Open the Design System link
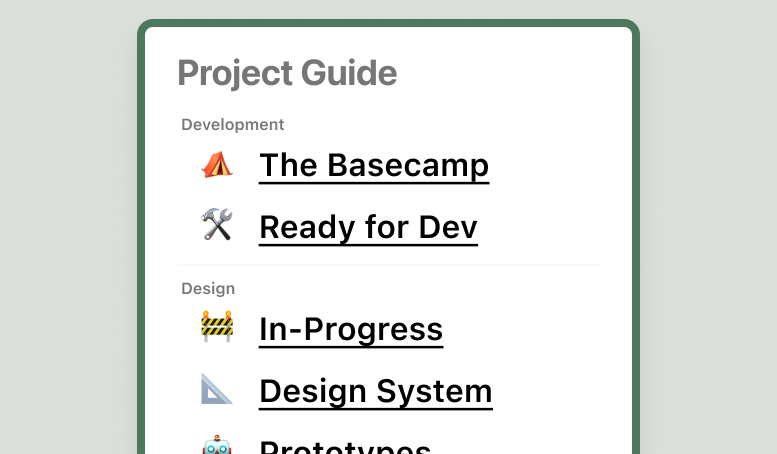Viewport: 777px width, 454px height. [376, 391]
